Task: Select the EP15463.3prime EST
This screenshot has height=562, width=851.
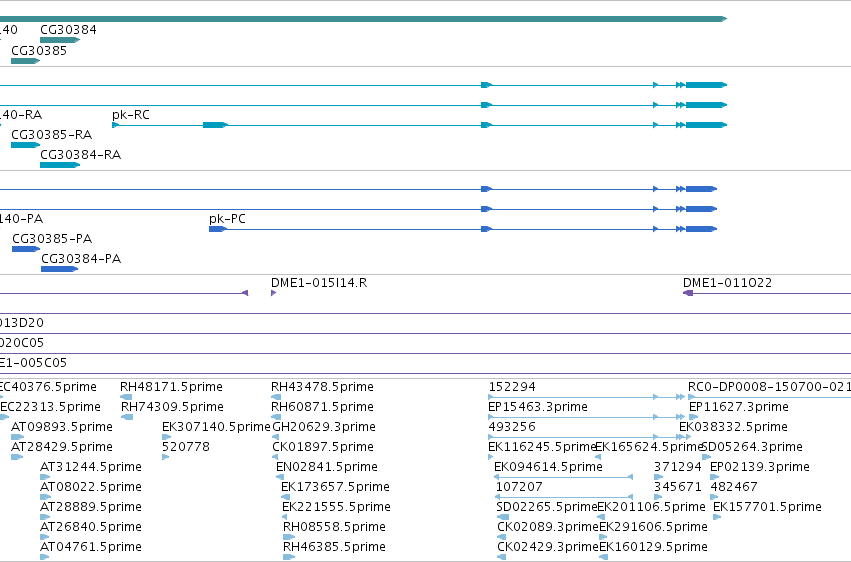Action: (x=586, y=417)
